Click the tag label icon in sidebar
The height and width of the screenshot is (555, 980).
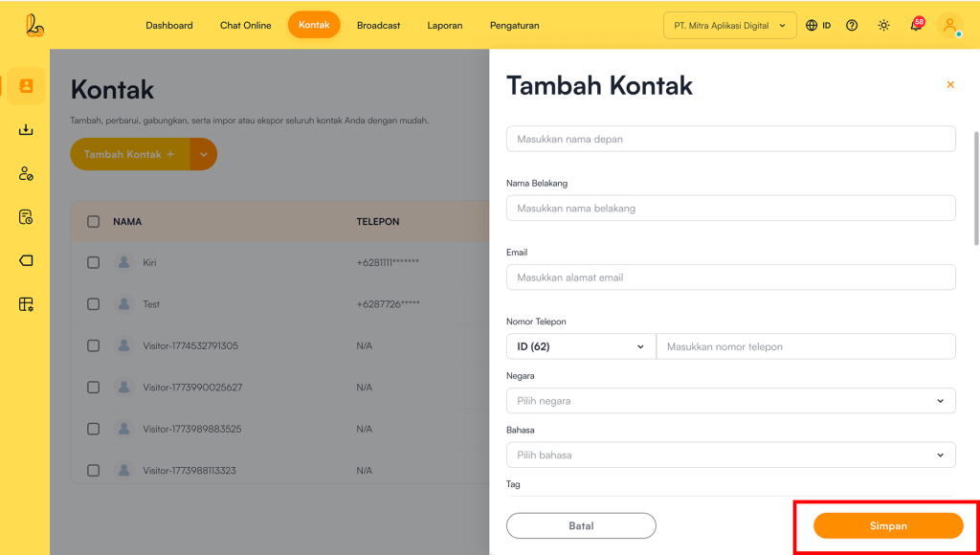(x=26, y=260)
